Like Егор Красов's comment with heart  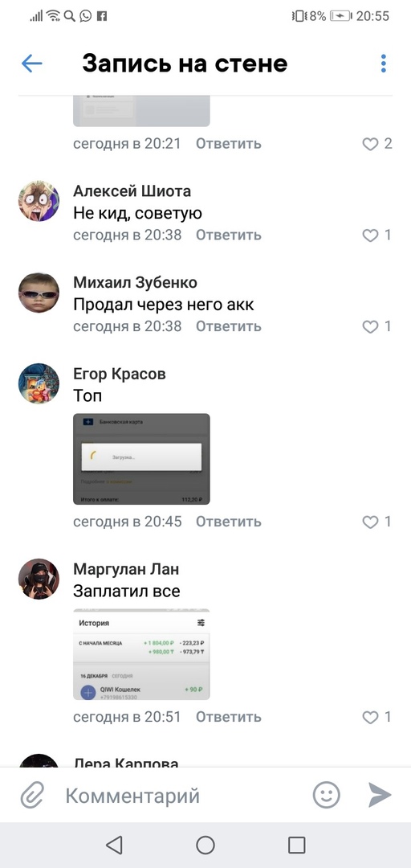click(x=370, y=522)
